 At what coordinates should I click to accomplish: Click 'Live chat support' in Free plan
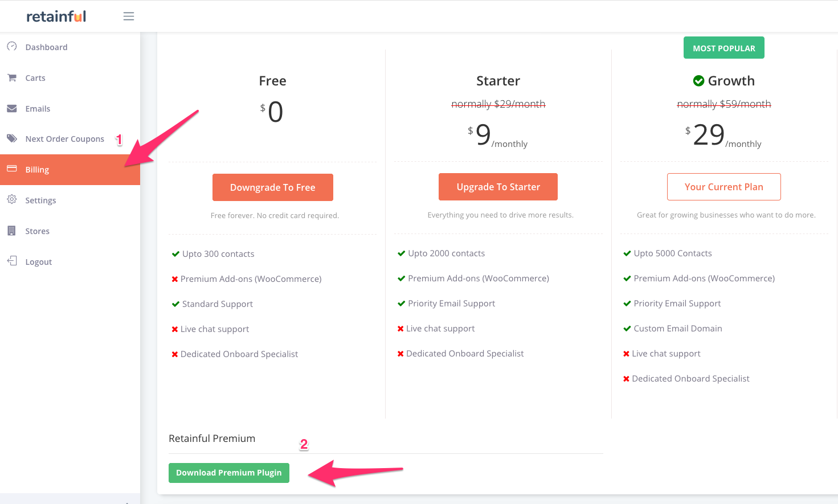pos(215,329)
